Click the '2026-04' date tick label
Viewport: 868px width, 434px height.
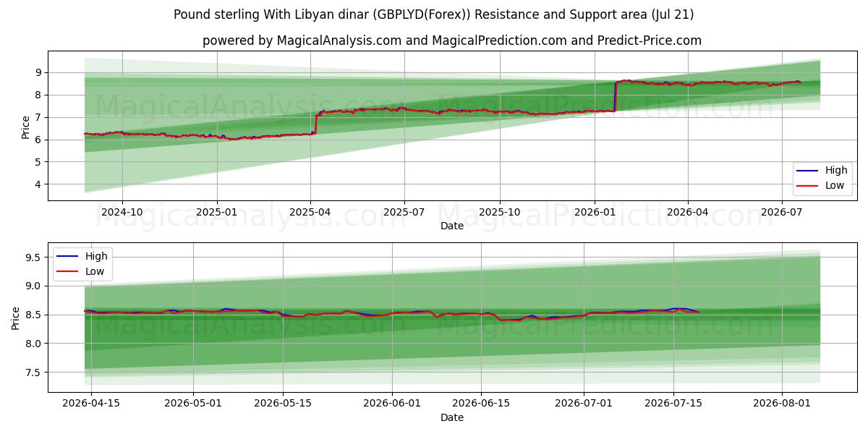tap(687, 212)
